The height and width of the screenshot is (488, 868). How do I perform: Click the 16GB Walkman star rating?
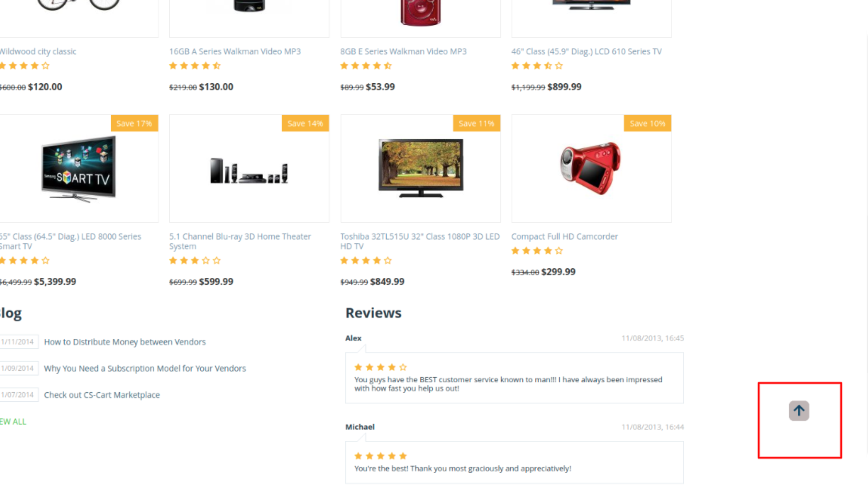pyautogui.click(x=195, y=66)
